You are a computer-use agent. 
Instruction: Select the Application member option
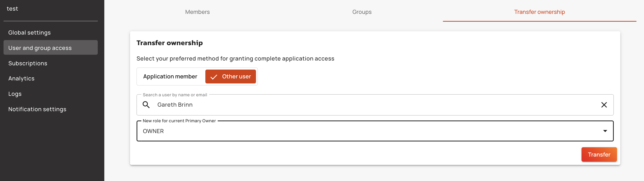click(x=170, y=77)
